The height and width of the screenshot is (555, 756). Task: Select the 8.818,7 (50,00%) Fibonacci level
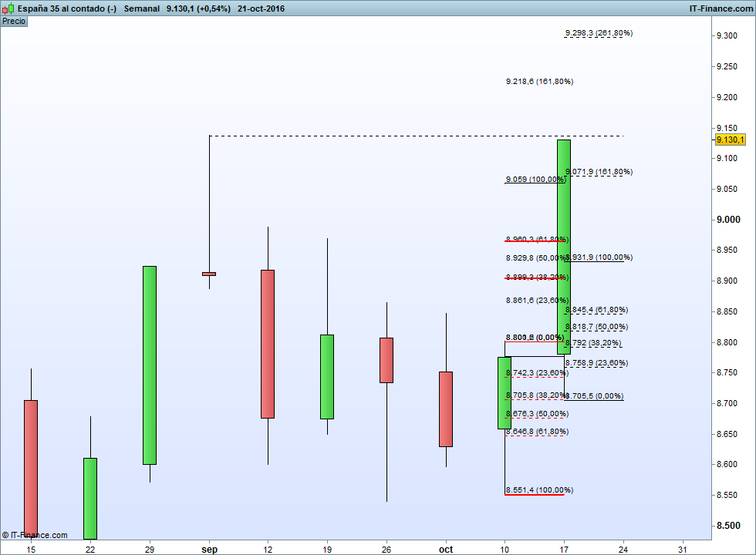(x=596, y=327)
